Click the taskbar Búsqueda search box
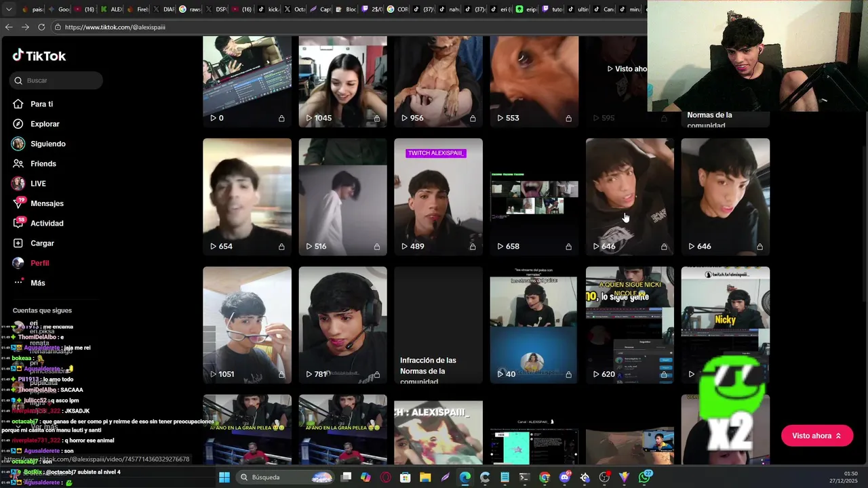The height and width of the screenshot is (488, 868). pos(285,477)
